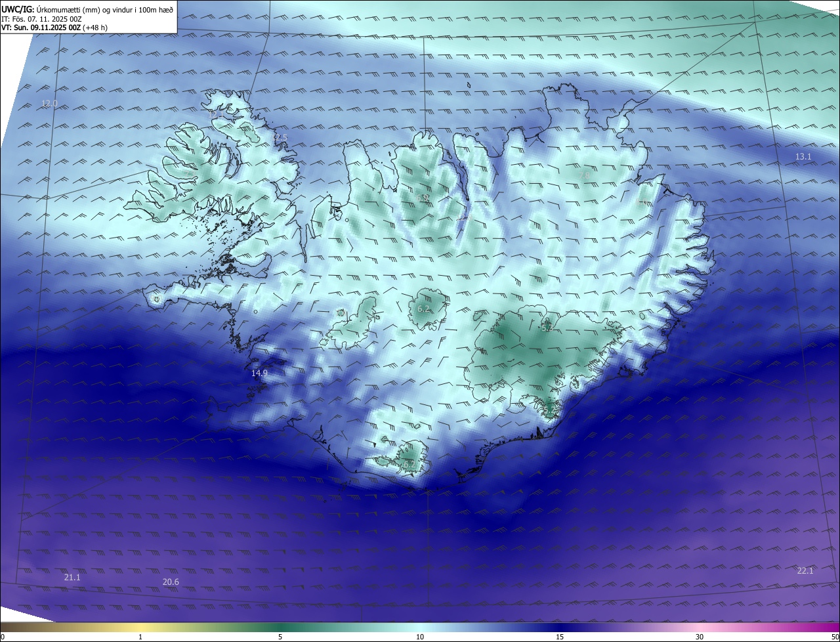Click the 'IT: Fös. 07. 11. 2025 00Z' line
840x642 pixels.
coord(41,19)
